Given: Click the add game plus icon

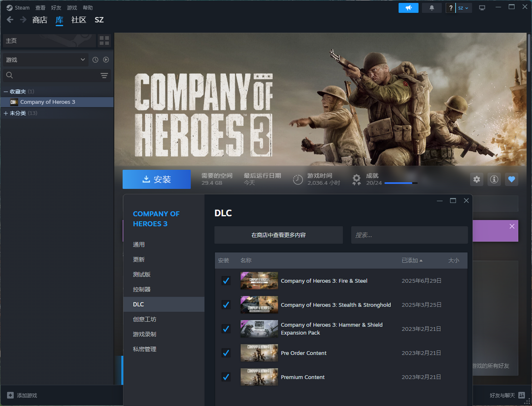Looking at the screenshot, I should tap(10, 395).
